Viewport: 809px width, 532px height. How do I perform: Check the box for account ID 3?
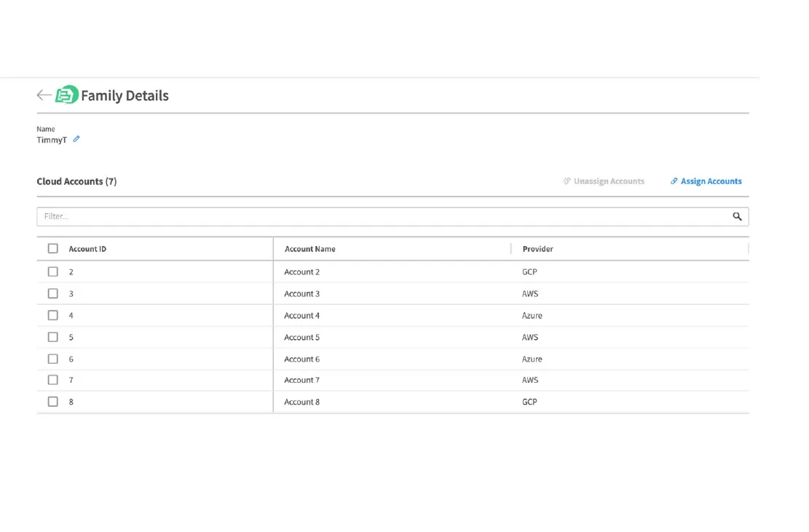[53, 293]
